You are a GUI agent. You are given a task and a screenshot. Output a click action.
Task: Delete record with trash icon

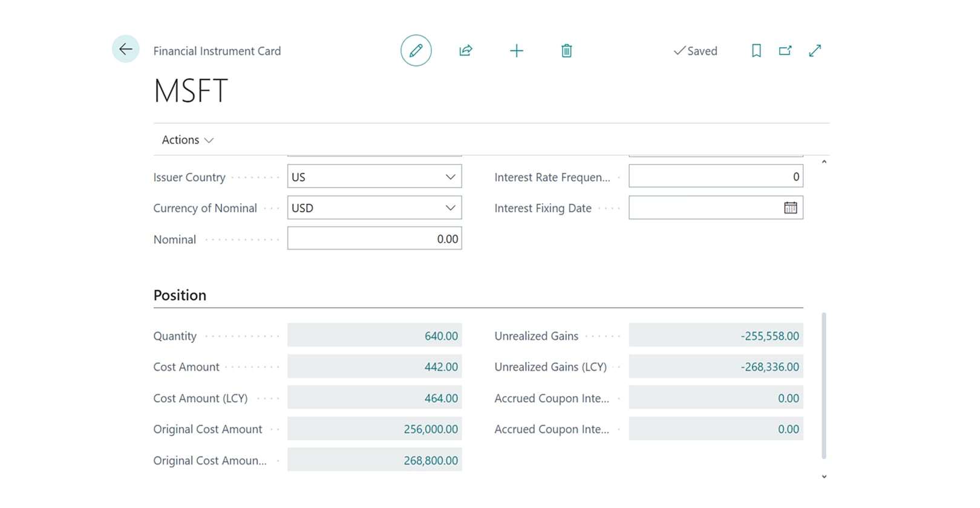(567, 51)
